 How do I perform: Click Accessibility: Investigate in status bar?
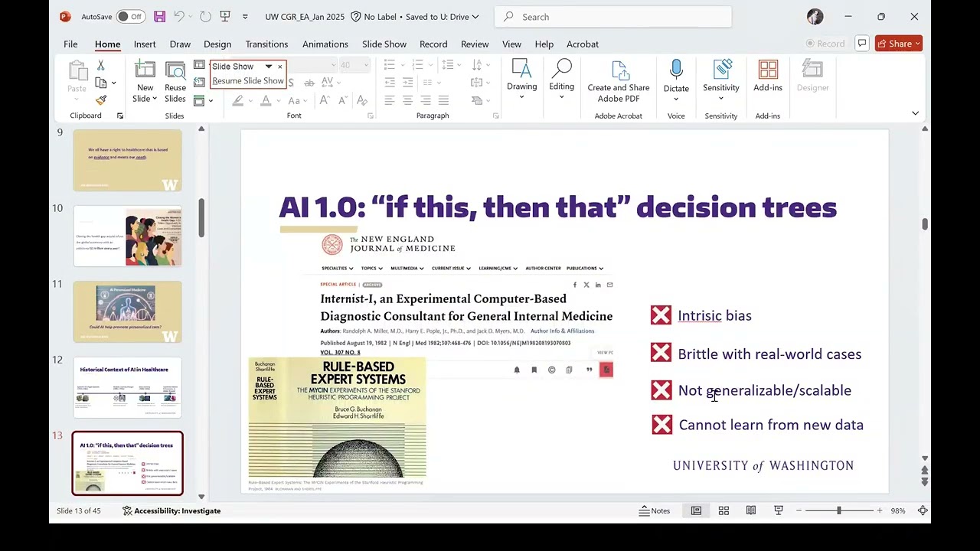pyautogui.click(x=171, y=510)
